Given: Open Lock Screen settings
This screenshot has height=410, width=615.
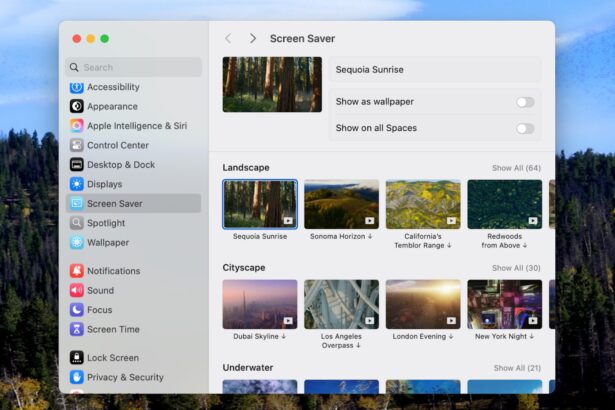Looking at the screenshot, I should (134, 357).
